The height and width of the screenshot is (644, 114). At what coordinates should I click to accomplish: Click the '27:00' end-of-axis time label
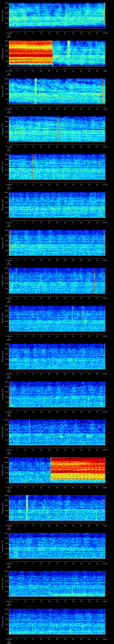click(x=105, y=412)
